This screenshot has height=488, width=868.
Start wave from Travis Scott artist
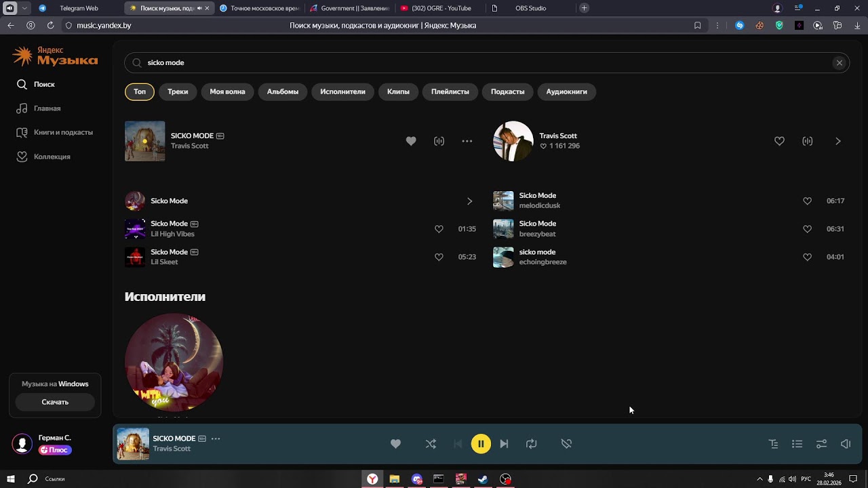(x=808, y=141)
